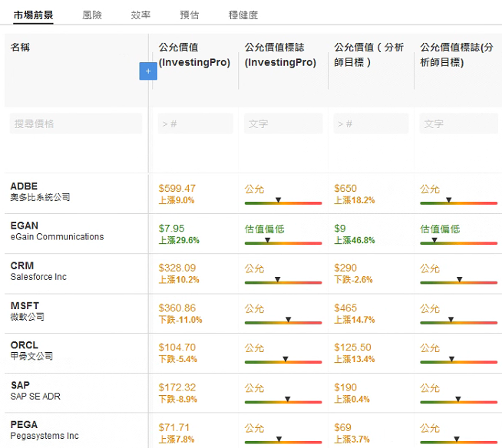Click ADBE fair value $599.47
The image size is (502, 448).
[177, 189]
